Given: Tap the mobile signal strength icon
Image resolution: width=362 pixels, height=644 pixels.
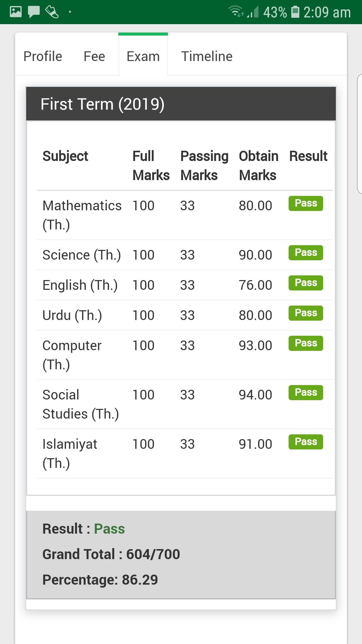Looking at the screenshot, I should (x=253, y=12).
